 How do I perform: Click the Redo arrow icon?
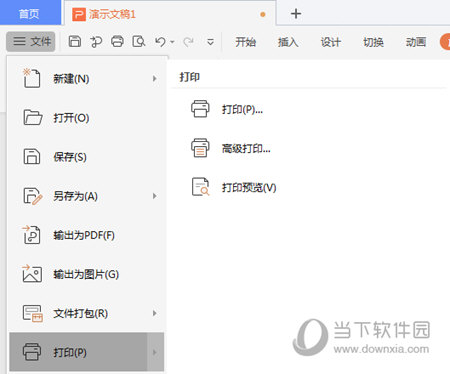[x=189, y=42]
